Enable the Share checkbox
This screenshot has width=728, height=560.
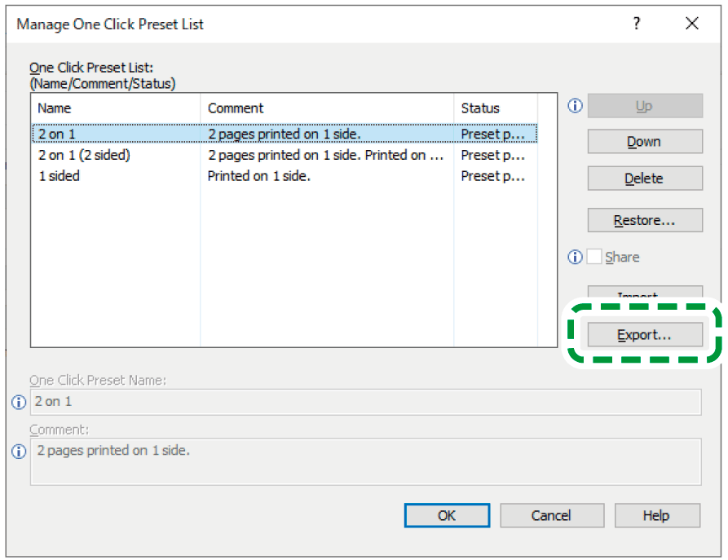pyautogui.click(x=594, y=257)
